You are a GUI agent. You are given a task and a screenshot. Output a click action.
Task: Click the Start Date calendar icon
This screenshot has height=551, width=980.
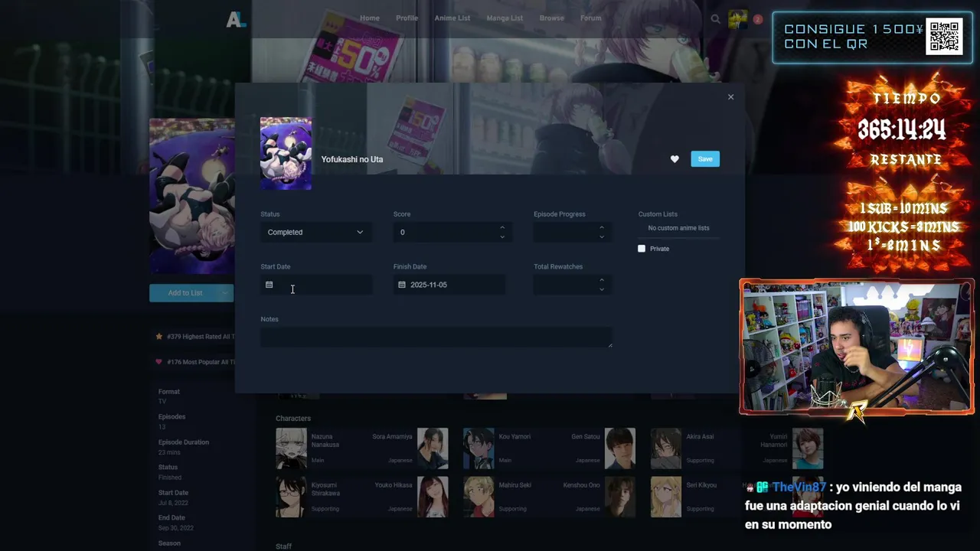269,285
